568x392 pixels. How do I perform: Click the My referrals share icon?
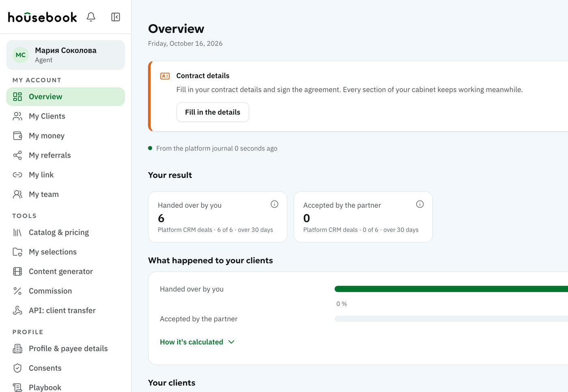pyautogui.click(x=17, y=155)
